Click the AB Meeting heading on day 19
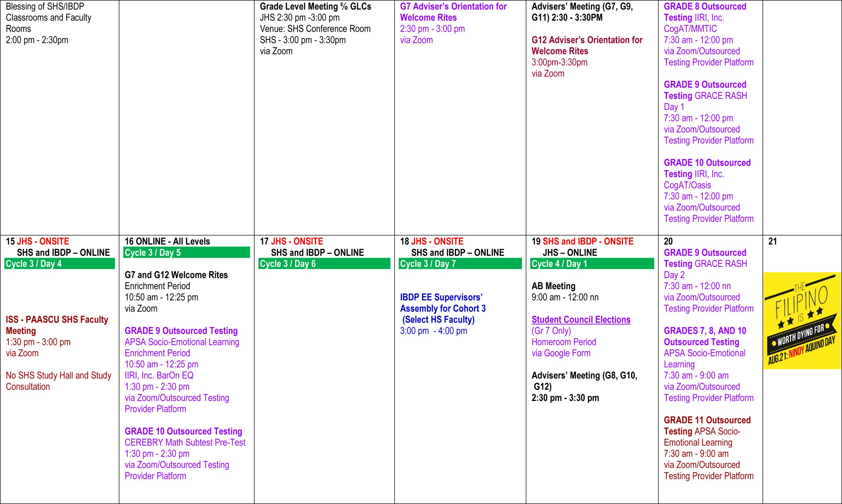This screenshot has height=504, width=842. [x=553, y=286]
